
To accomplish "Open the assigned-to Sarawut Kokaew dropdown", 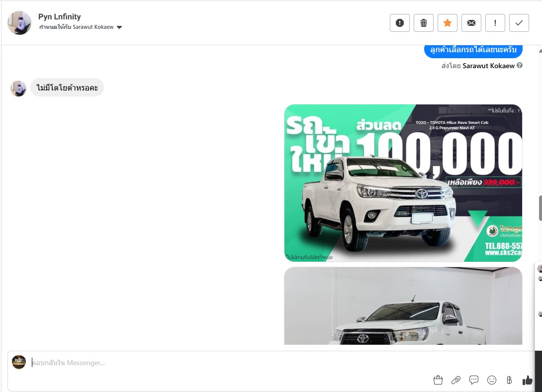I will pos(81,27).
